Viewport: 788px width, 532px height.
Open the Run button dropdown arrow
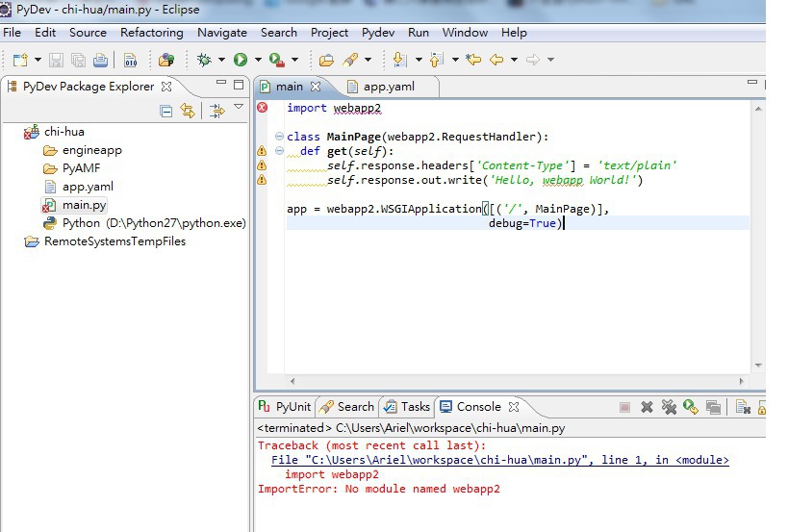(x=258, y=60)
